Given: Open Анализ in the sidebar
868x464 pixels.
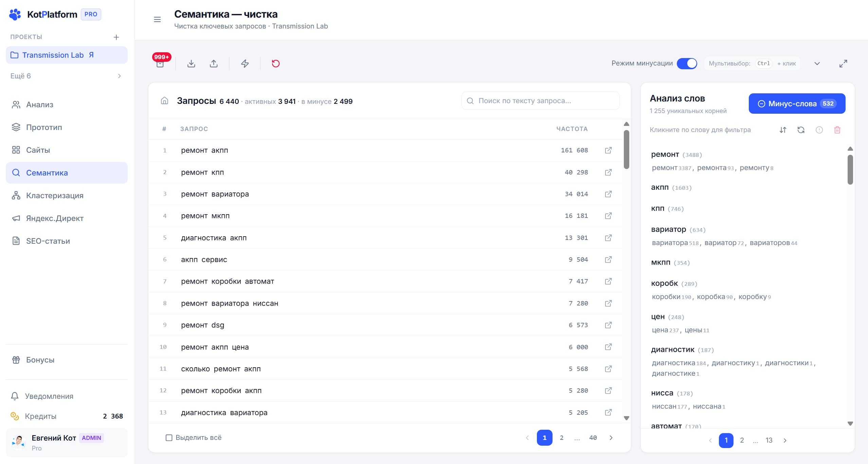Looking at the screenshot, I should pyautogui.click(x=67, y=105).
